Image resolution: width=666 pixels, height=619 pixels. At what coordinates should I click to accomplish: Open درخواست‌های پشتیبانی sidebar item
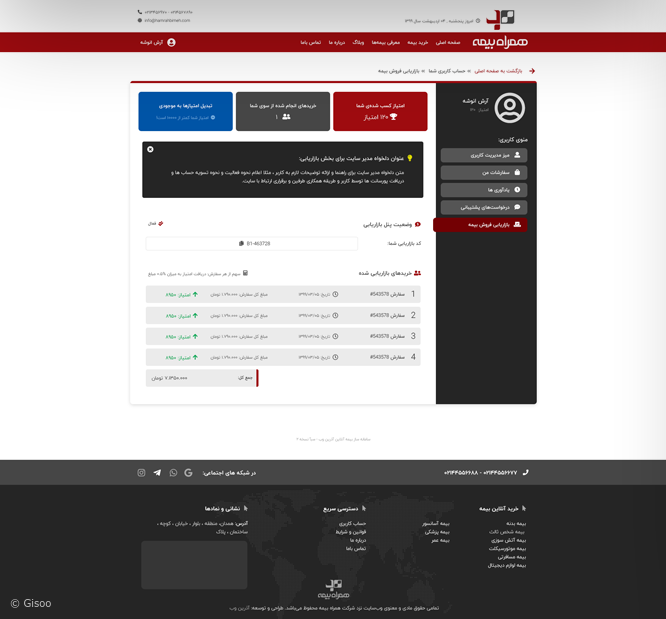click(x=484, y=207)
